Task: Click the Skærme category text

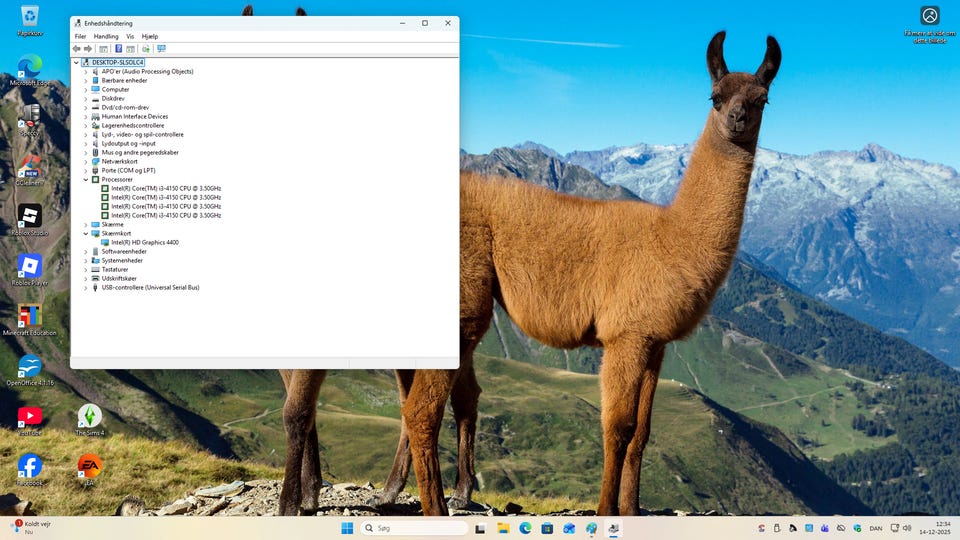Action: click(x=113, y=225)
